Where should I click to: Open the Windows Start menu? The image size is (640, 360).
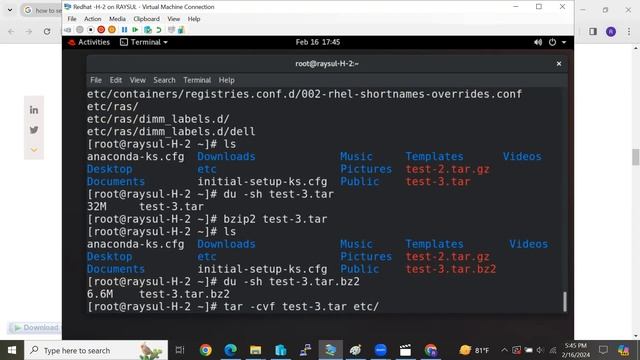[12, 350]
